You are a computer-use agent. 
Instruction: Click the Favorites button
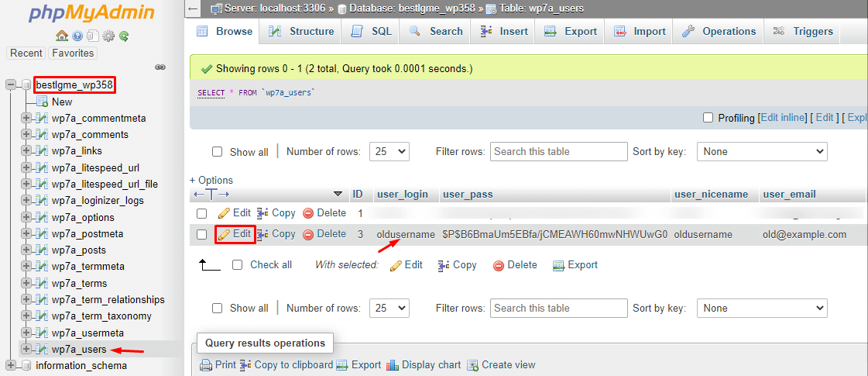click(x=73, y=53)
